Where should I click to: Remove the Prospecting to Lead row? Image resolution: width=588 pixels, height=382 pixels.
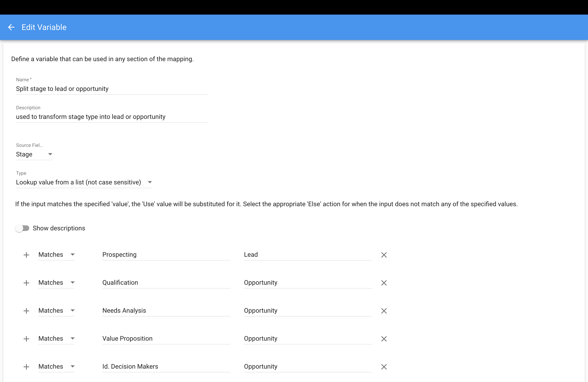[x=384, y=255]
